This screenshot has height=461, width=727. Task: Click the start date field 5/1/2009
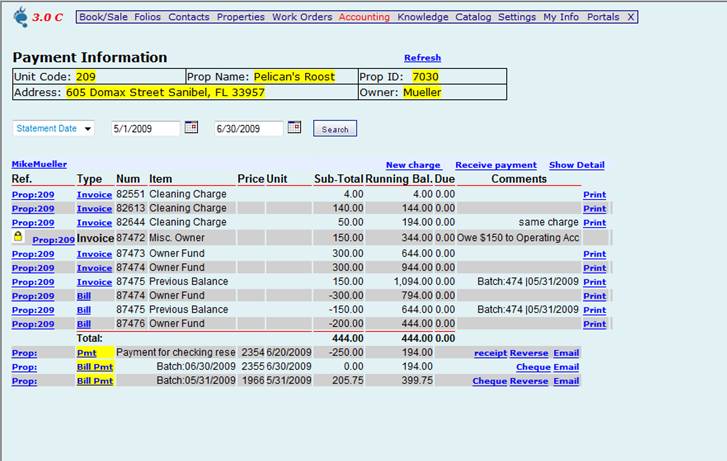coord(146,128)
